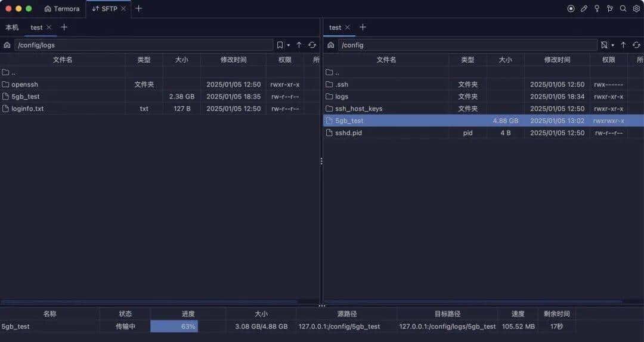Select highlighted 5gb_test in right pane
The width and height of the screenshot is (644, 342).
pos(484,121)
